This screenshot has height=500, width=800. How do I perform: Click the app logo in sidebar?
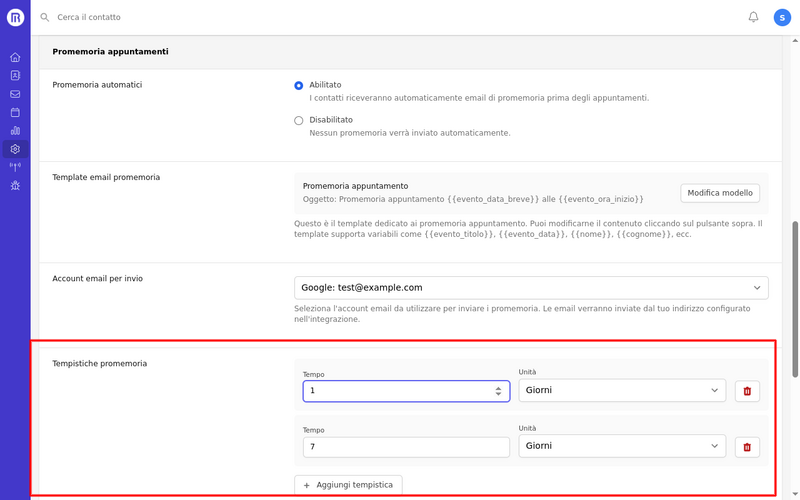(x=15, y=17)
